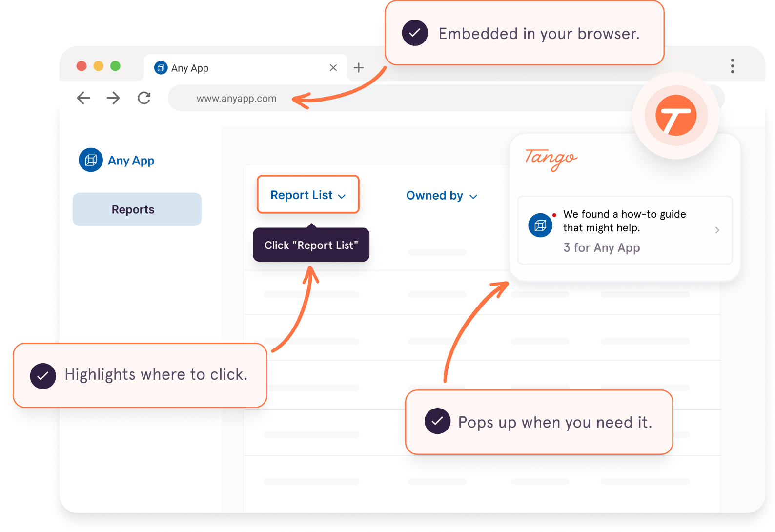Image resolution: width=775 pixels, height=532 pixels.
Task: Expand the Owned by dropdown
Action: point(442,196)
